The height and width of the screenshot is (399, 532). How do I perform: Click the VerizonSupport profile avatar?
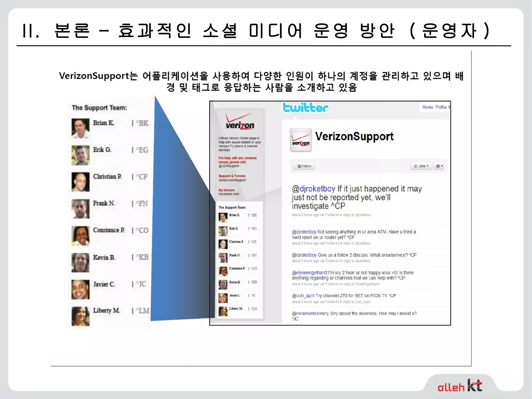pyautogui.click(x=301, y=140)
